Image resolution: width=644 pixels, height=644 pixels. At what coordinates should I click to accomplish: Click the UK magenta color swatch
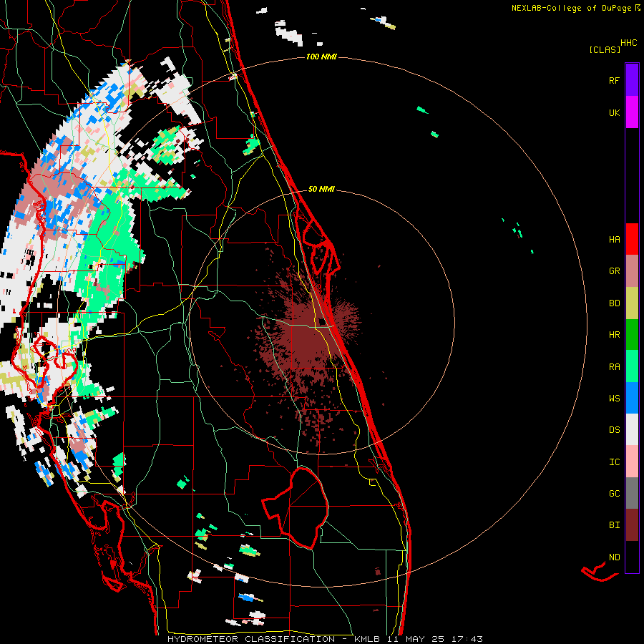coord(632,112)
